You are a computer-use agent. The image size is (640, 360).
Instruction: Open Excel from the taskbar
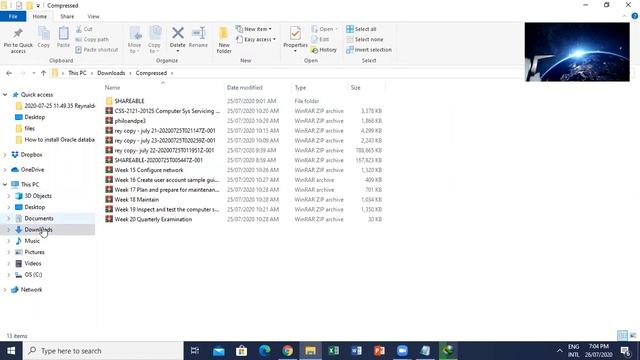[333, 351]
